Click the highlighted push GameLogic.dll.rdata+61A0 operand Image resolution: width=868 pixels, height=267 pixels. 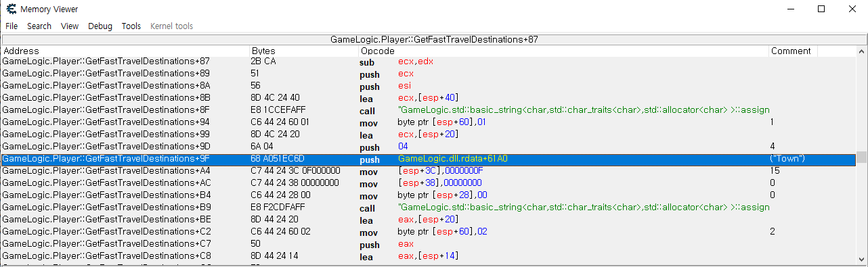(x=453, y=159)
